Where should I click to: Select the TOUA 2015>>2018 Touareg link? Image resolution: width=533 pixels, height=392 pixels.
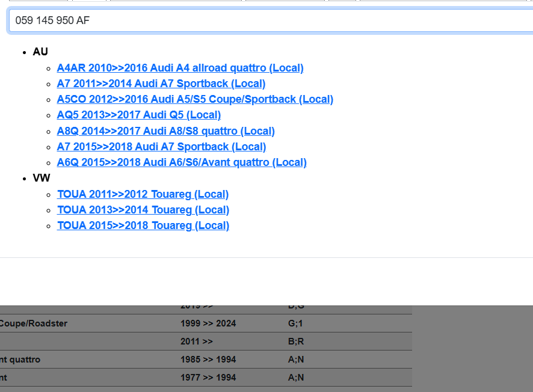coord(143,225)
